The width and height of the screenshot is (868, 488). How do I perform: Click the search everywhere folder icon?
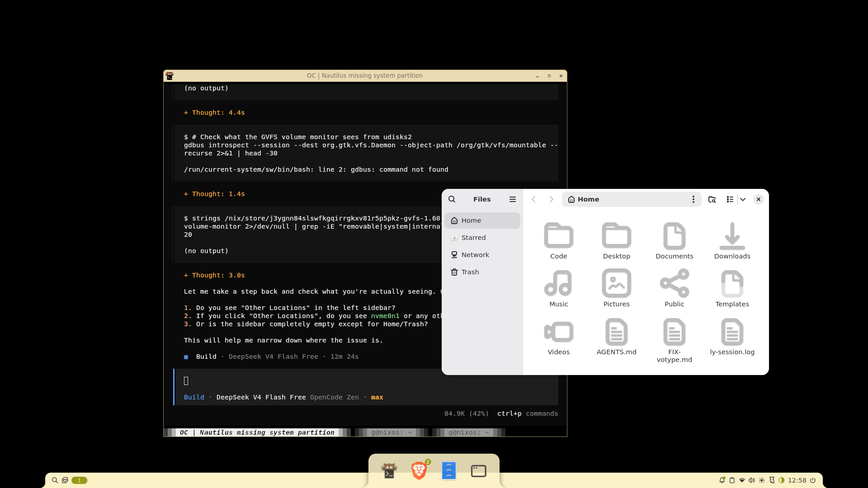(x=712, y=199)
